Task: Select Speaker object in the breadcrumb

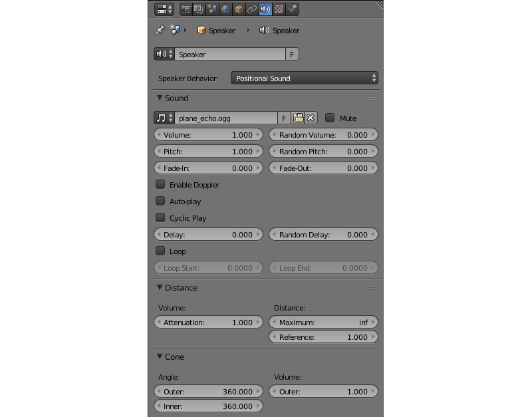Action: click(x=216, y=30)
